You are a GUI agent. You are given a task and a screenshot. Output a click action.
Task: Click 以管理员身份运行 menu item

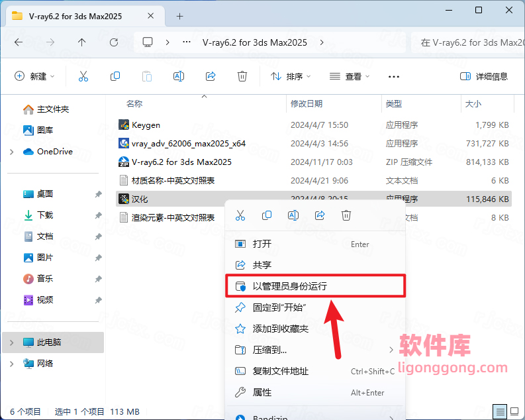coord(316,286)
